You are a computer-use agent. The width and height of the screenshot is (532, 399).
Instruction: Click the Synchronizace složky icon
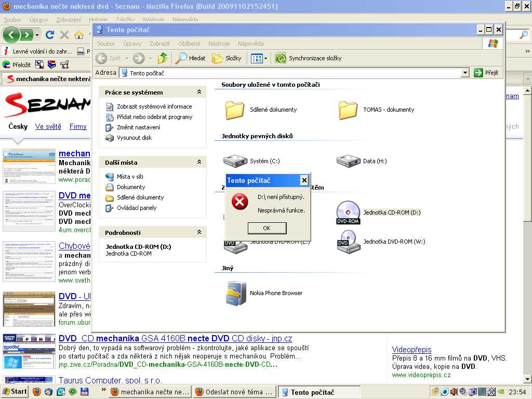(281, 58)
